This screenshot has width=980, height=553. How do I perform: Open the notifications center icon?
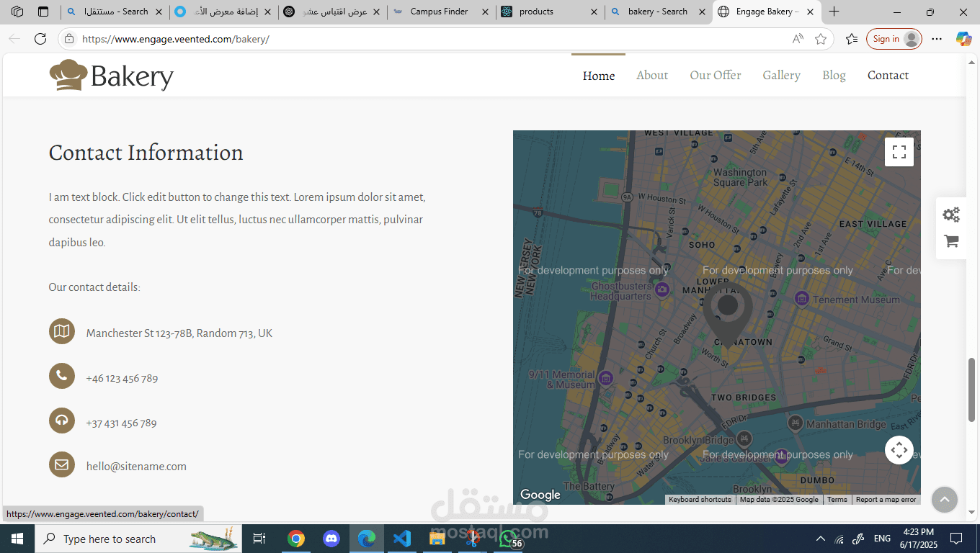click(x=956, y=539)
